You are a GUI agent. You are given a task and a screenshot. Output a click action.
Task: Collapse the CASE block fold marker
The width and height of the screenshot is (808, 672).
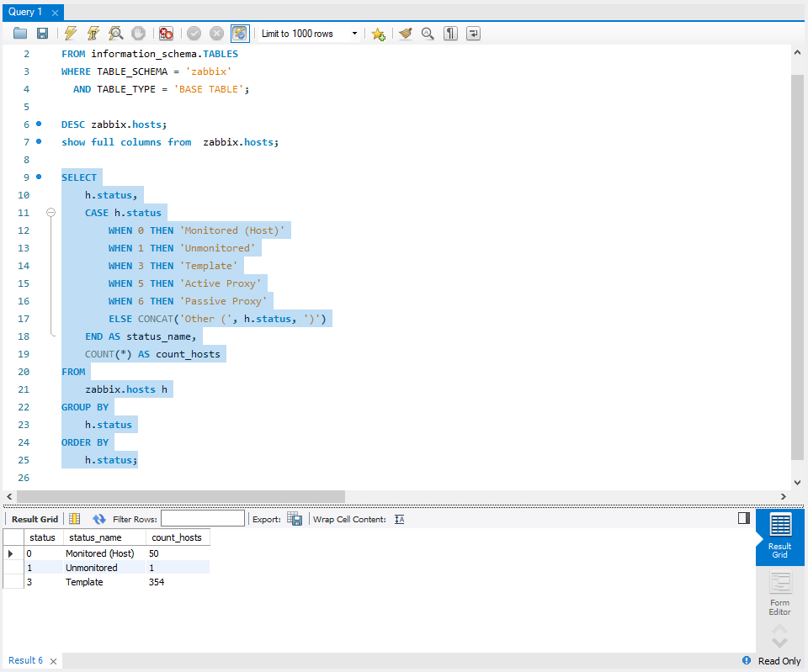[x=50, y=212]
